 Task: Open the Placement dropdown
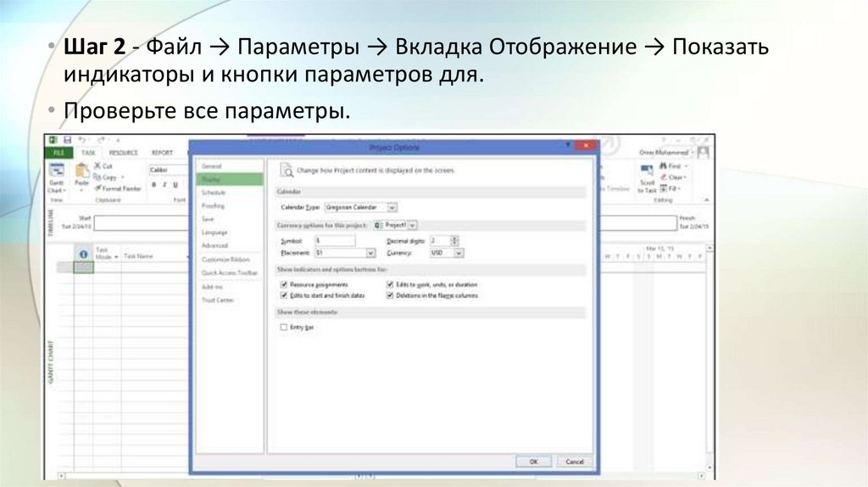point(370,253)
